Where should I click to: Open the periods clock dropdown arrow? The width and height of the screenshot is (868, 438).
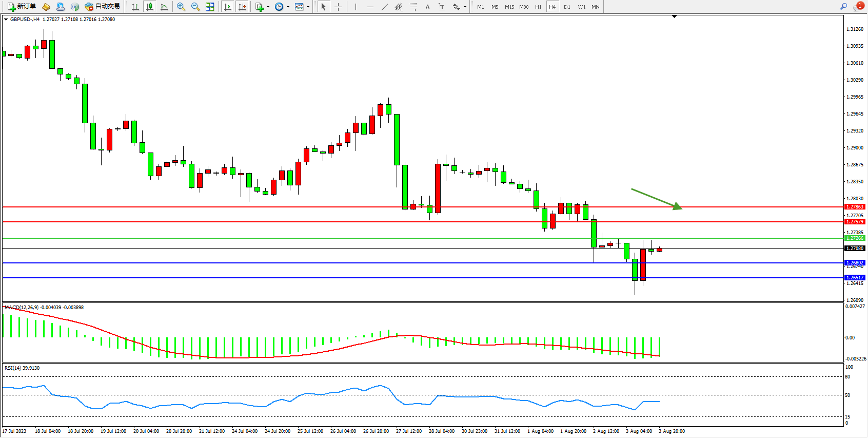[x=288, y=7]
